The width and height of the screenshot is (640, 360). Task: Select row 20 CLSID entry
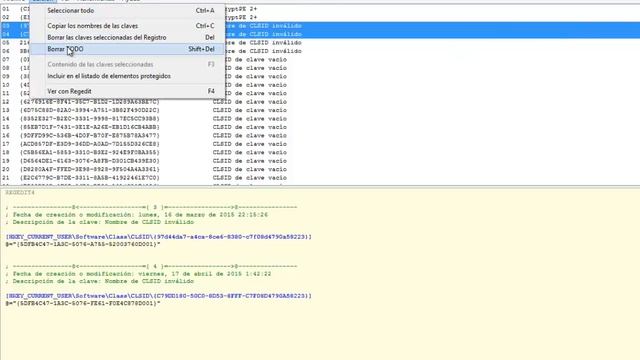(320, 169)
